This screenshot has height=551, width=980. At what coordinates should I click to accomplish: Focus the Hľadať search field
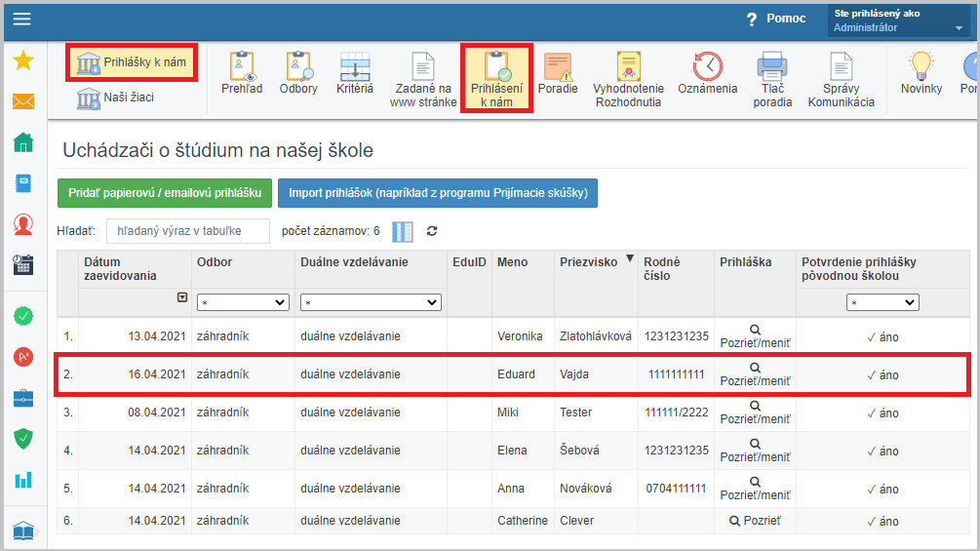[x=188, y=231]
